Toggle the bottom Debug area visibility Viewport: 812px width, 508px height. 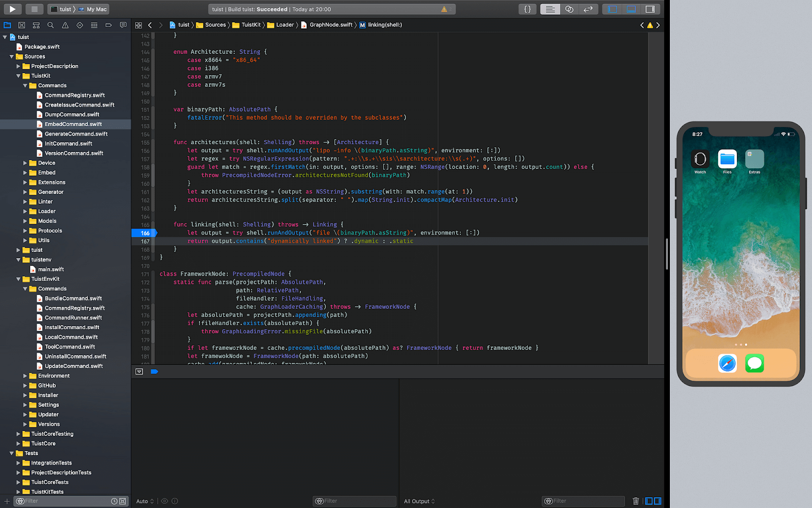coord(631,9)
